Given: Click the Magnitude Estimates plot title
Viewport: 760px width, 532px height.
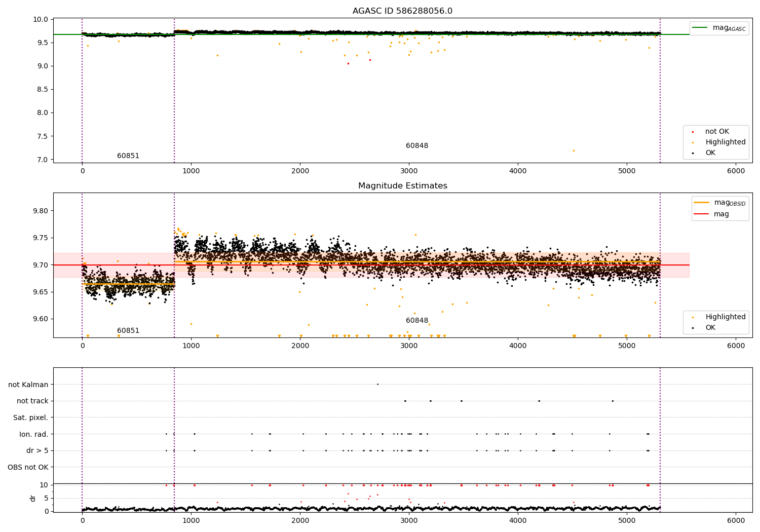Looking at the screenshot, I should pos(402,186).
